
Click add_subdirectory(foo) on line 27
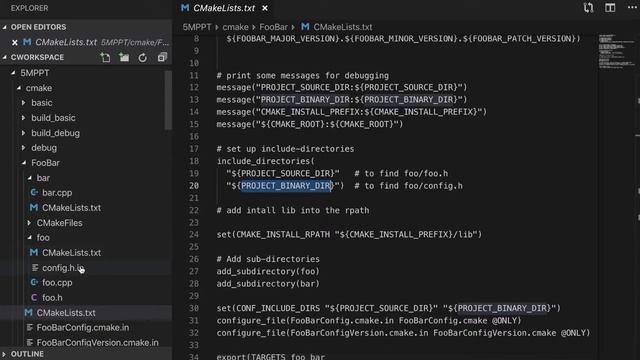[268, 271]
